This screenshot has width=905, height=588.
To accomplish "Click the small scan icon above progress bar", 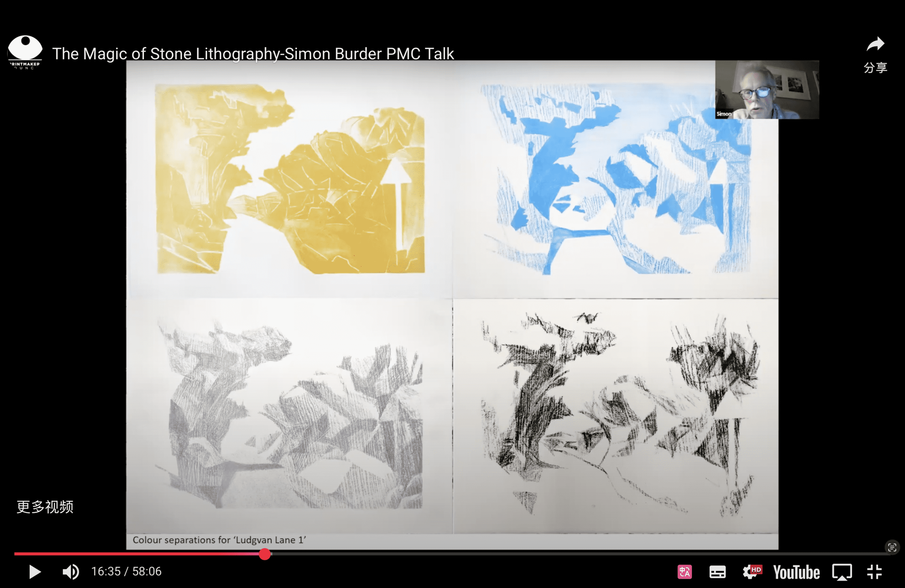I will (x=892, y=547).
